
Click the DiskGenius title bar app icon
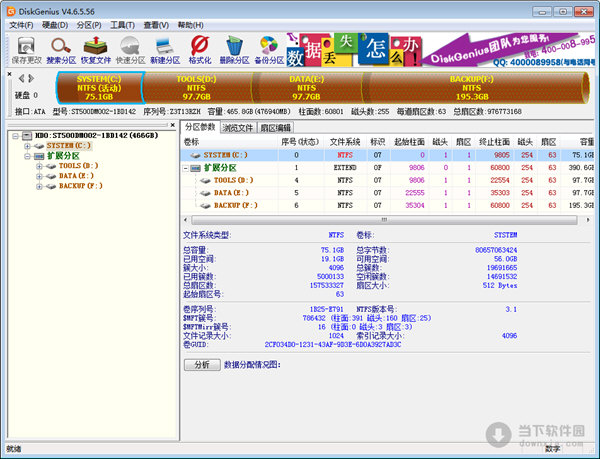[x=11, y=11]
